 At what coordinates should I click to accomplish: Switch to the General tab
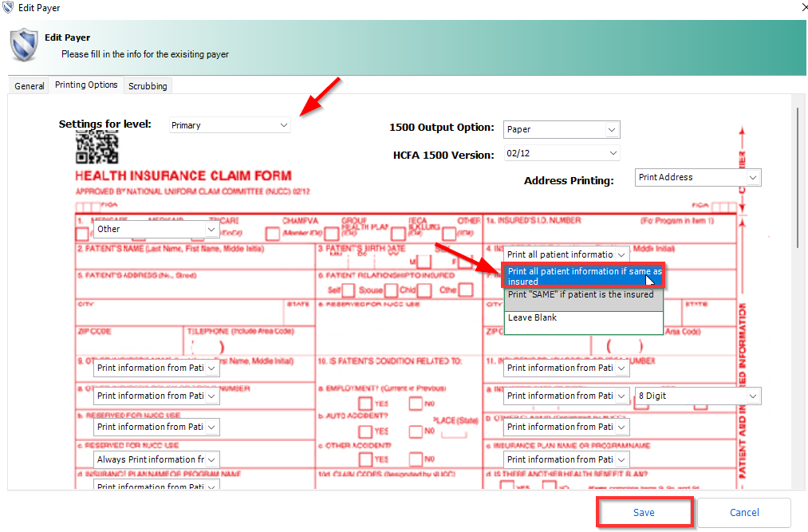pyautogui.click(x=30, y=86)
